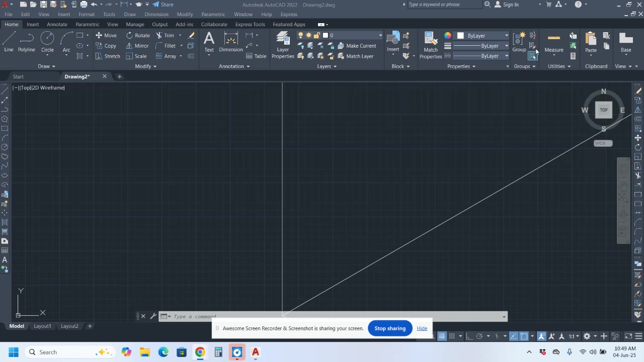Switch to Layout1 tab
644x362 pixels.
(42, 326)
